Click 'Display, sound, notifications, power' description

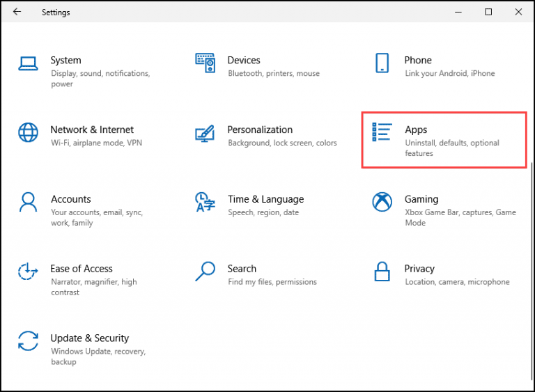(x=100, y=79)
